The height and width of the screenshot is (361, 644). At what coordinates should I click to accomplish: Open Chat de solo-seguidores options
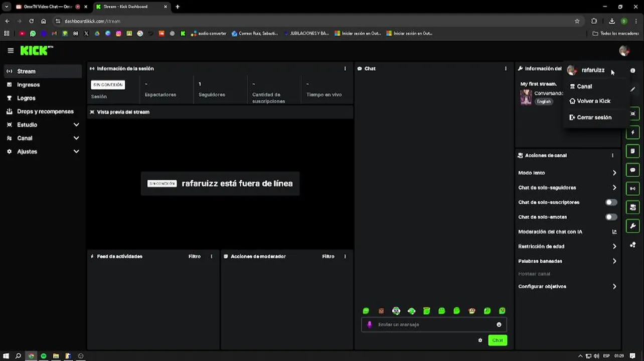pos(567,188)
